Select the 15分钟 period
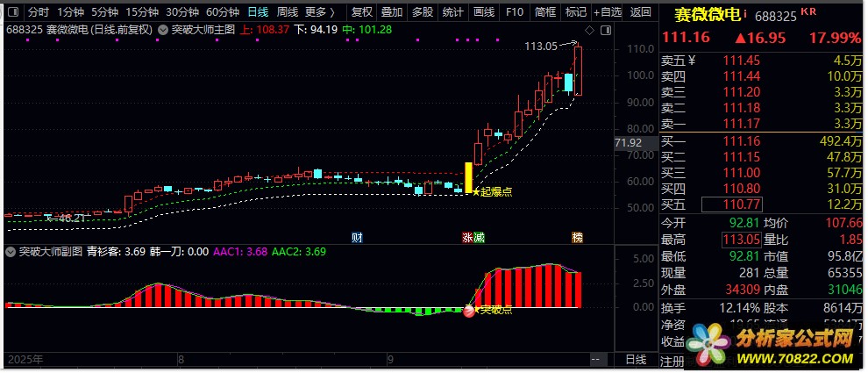This screenshot has height=373, width=868. click(142, 11)
